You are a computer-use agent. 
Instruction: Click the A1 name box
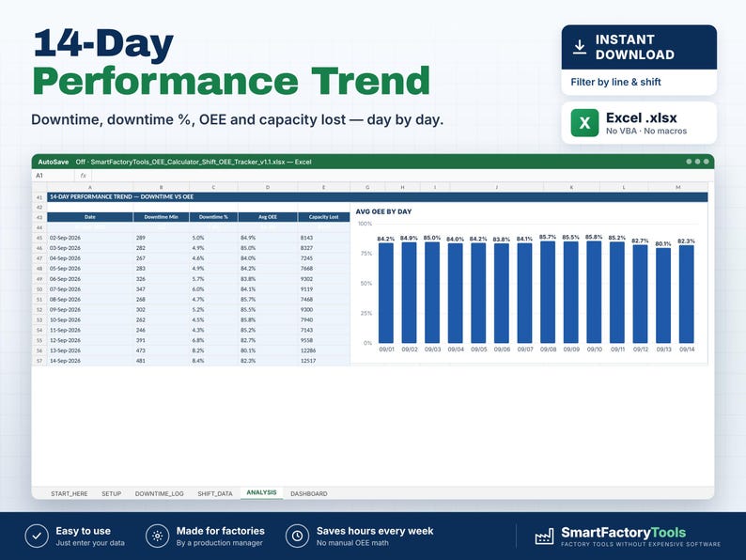pos(54,176)
